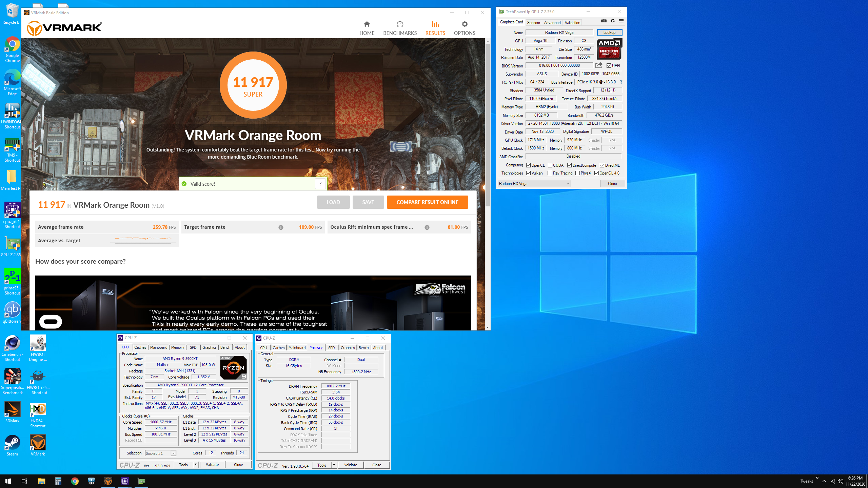Click the VRMark scrollbar down arrow
This screenshot has height=488, width=868.
488,327
